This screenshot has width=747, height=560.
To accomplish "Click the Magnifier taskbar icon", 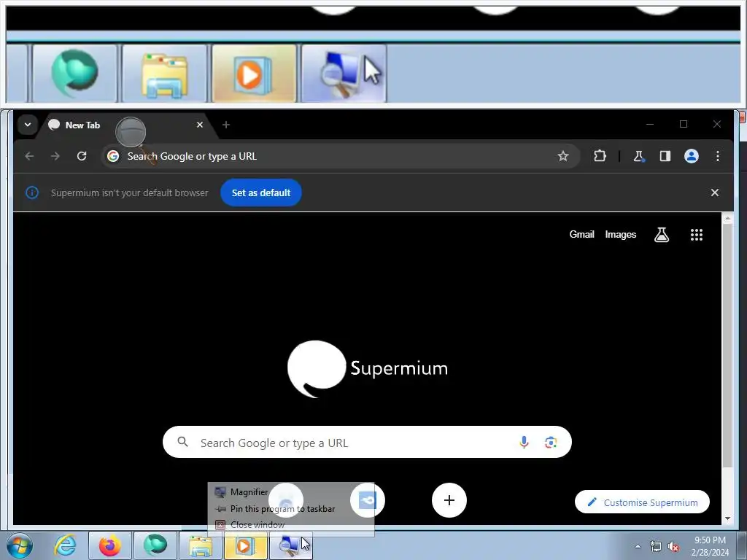I will tap(290, 545).
